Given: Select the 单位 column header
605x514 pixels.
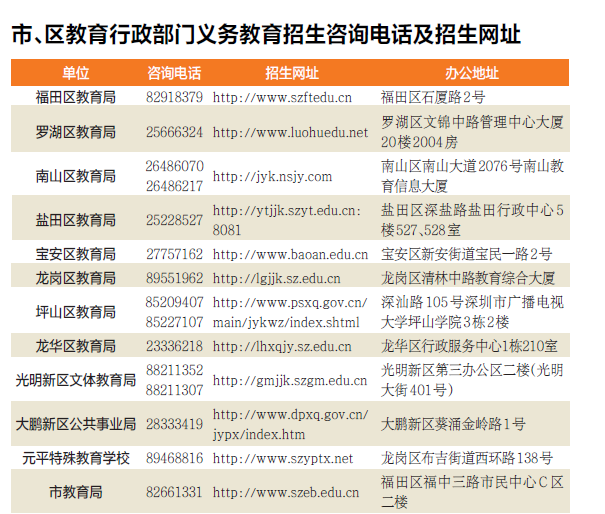Looking at the screenshot, I should coord(75,73).
